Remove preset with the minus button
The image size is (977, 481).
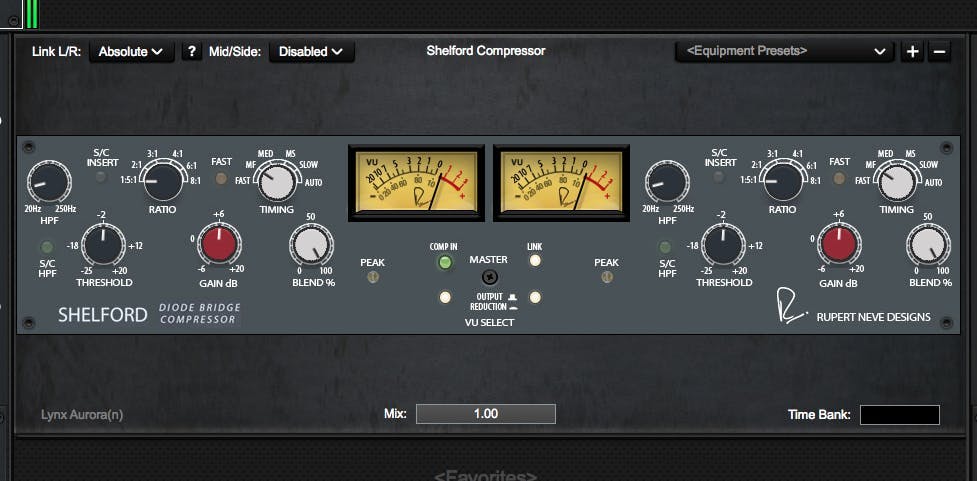940,52
